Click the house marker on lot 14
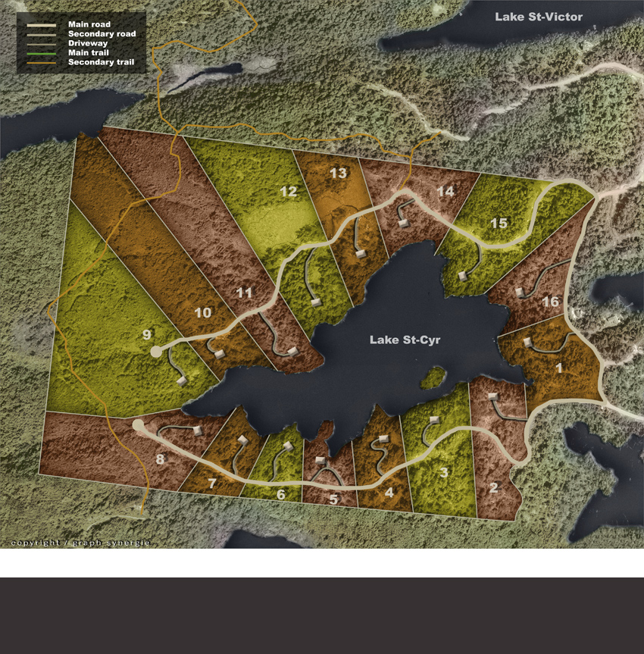 tap(405, 224)
